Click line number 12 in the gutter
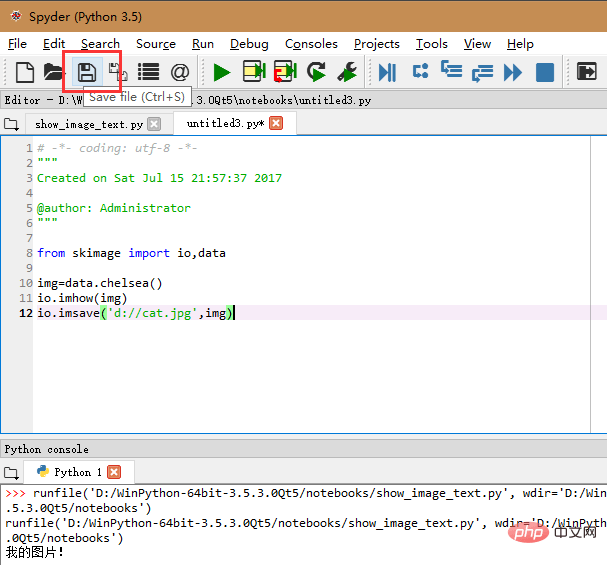 26,313
